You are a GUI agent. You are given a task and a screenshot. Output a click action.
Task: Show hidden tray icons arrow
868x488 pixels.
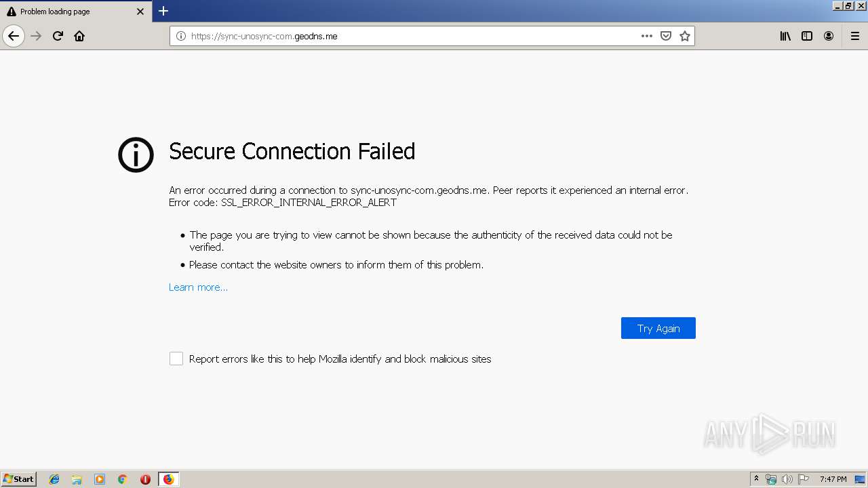[756, 479]
